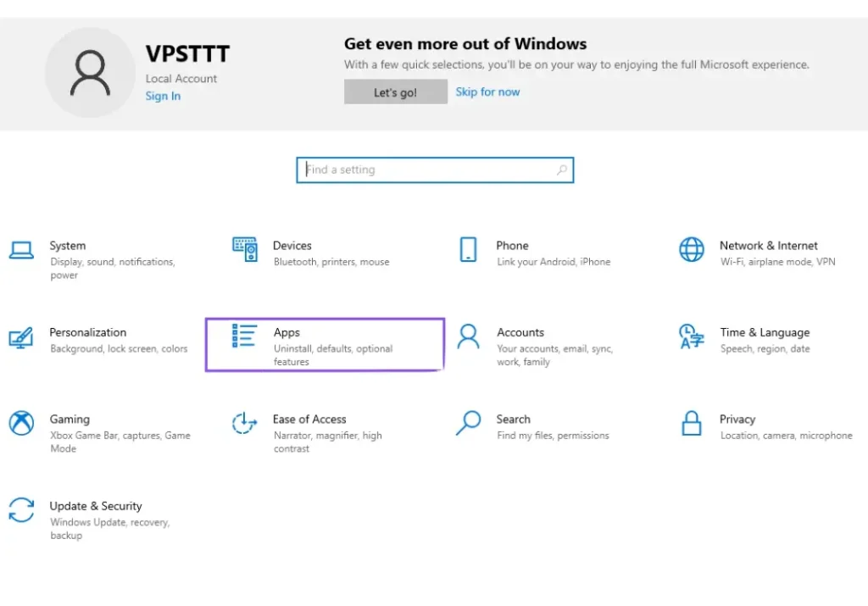Image resolution: width=868 pixels, height=606 pixels.
Task: Open the Gaming title text
Action: click(70, 420)
